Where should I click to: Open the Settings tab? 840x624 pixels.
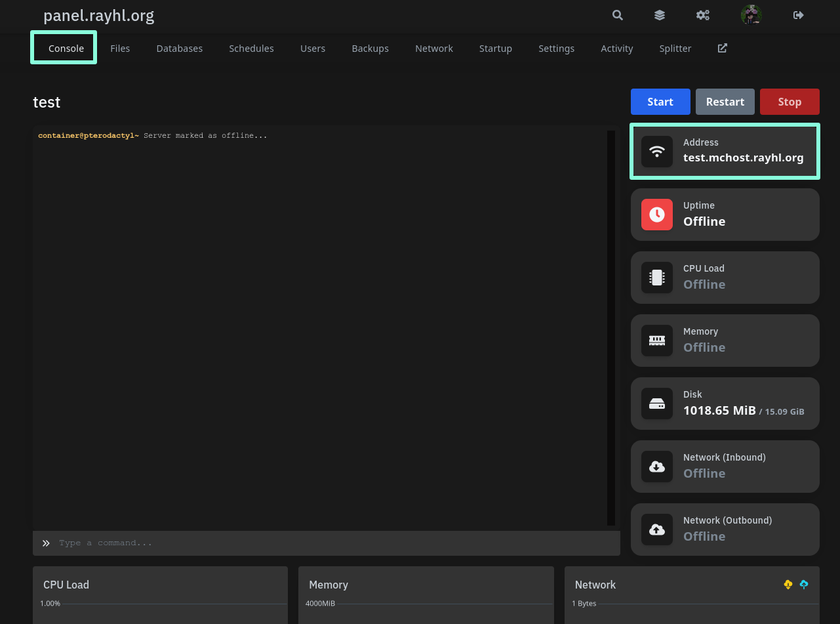(556, 49)
